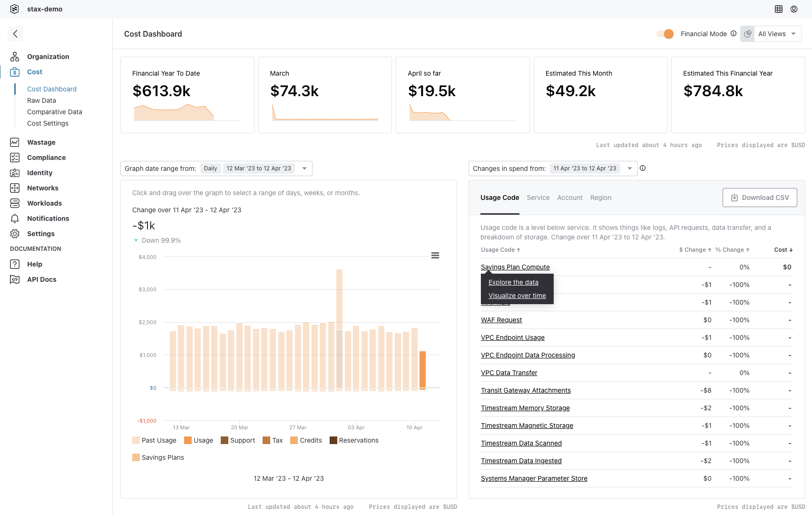The image size is (812, 515).
Task: Click the Help question mark icon
Action: pyautogui.click(x=15, y=264)
